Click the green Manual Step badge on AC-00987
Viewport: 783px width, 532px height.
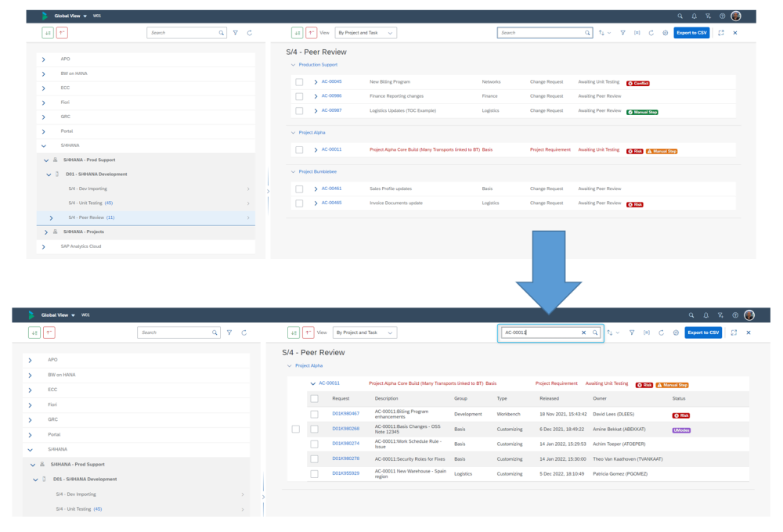click(x=642, y=113)
